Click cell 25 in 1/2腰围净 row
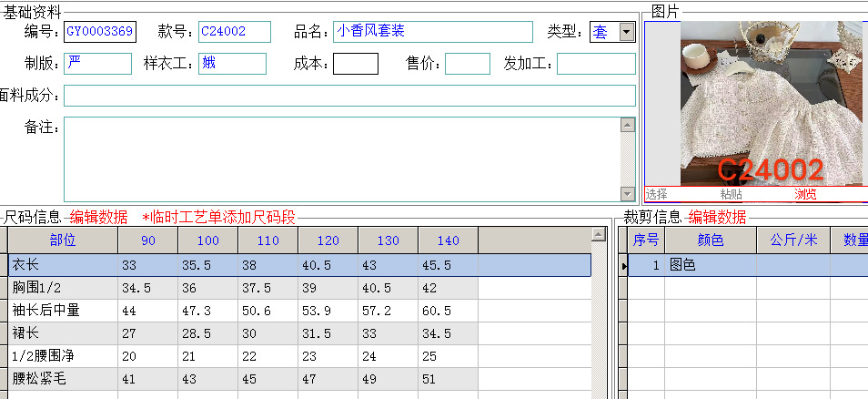 [x=449, y=356]
